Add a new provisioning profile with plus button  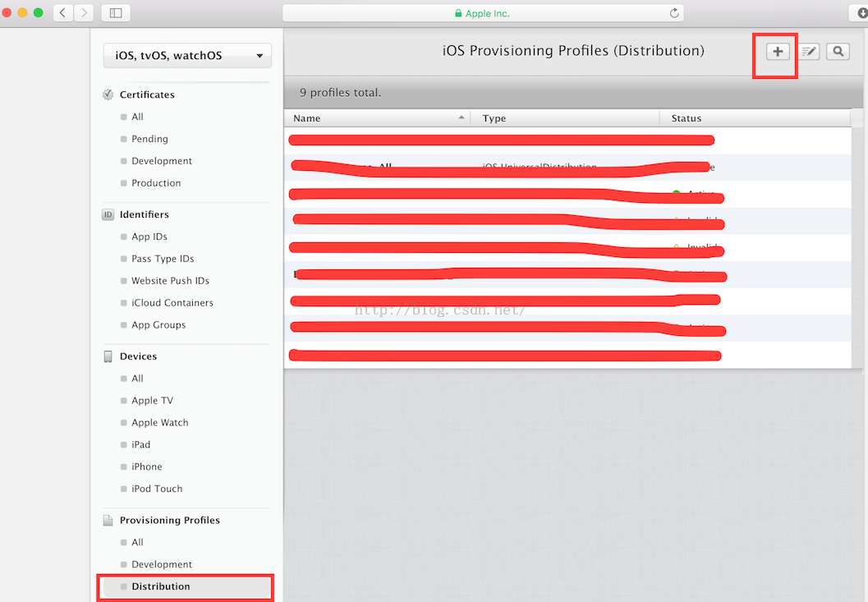[x=777, y=52]
